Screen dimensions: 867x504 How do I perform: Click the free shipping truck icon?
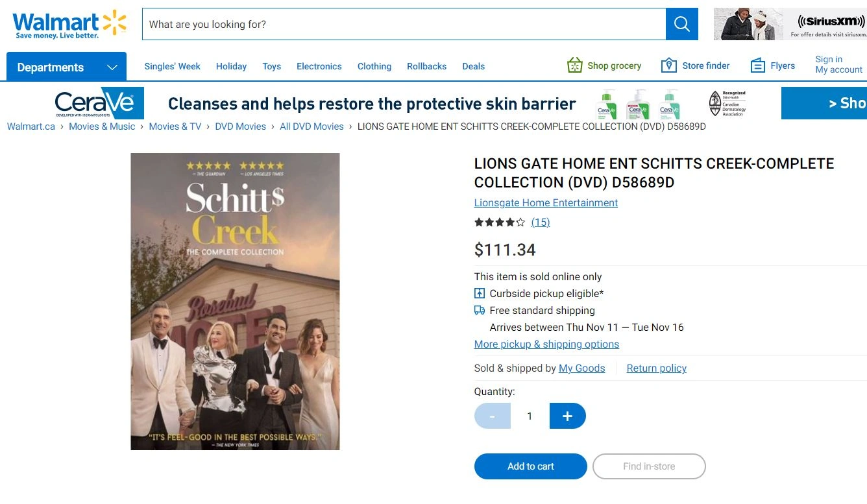coord(480,310)
